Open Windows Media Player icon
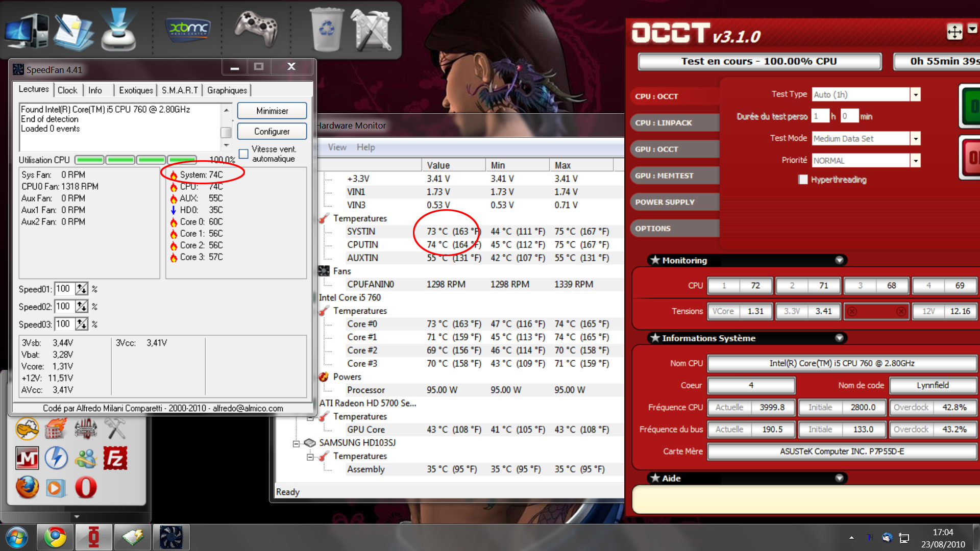Viewport: 980px width, 551px height. pos(56,488)
